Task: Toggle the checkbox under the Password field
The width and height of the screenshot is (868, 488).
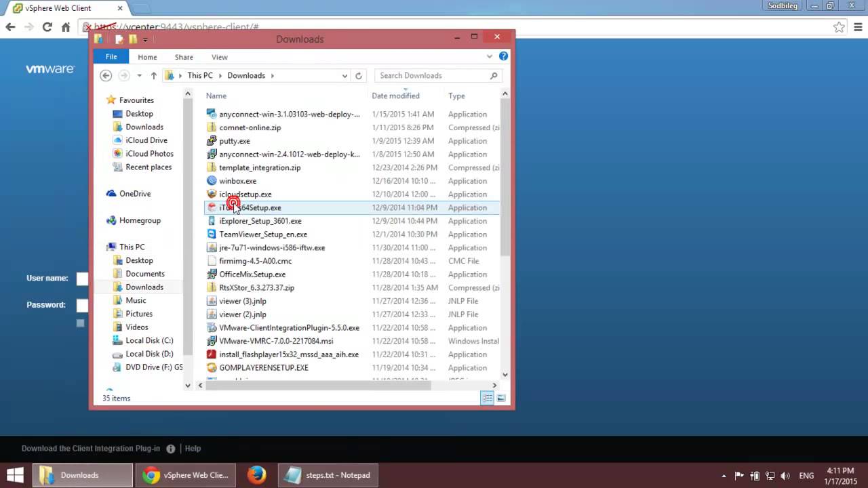Action: pyautogui.click(x=80, y=323)
